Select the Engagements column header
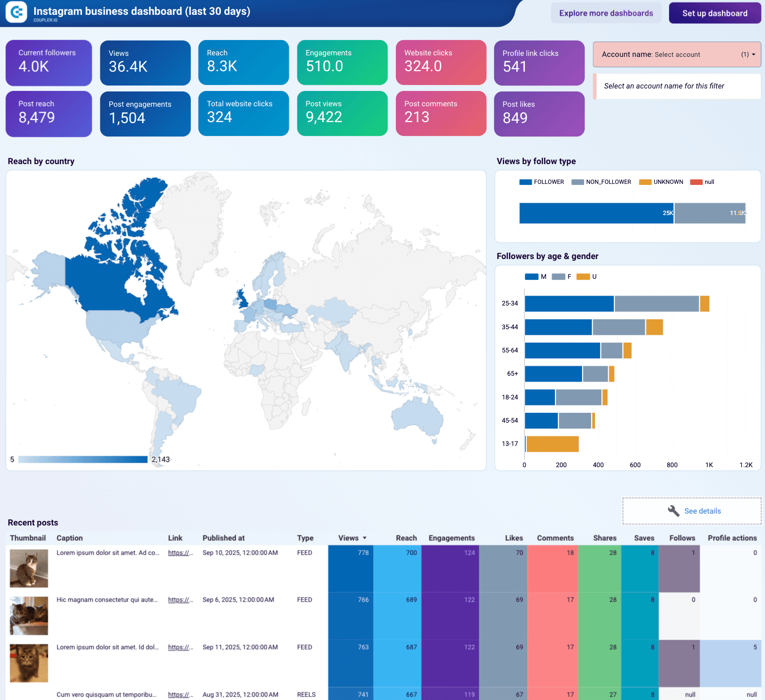Viewport: 765px width, 700px height. tap(451, 538)
